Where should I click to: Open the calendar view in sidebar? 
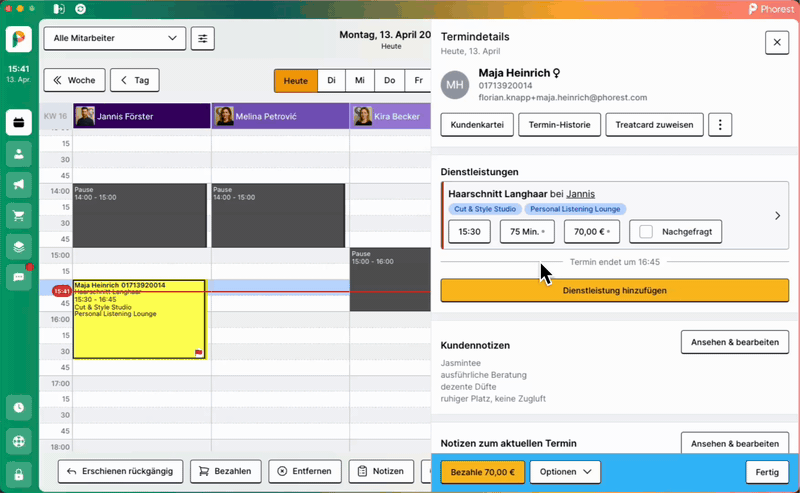19,124
